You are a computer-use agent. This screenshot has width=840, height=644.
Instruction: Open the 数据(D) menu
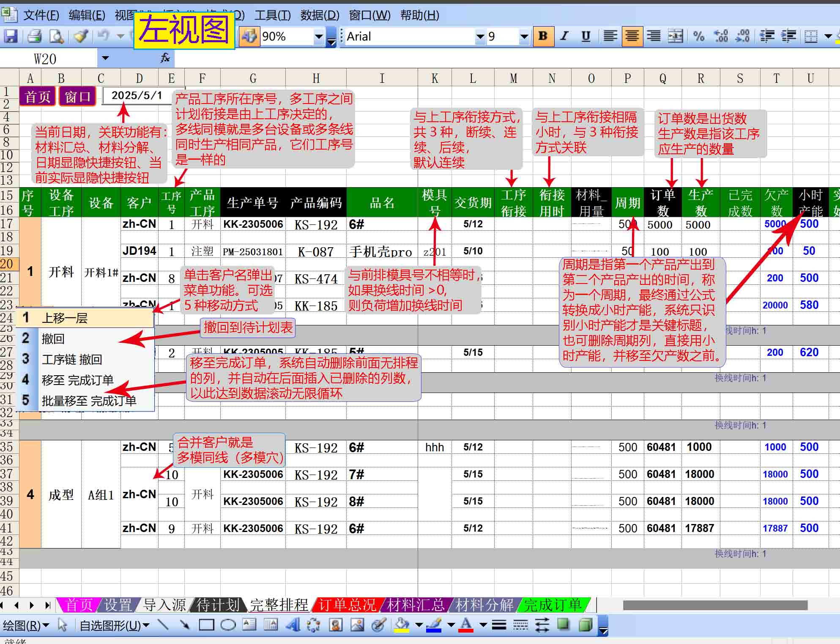[x=320, y=15]
